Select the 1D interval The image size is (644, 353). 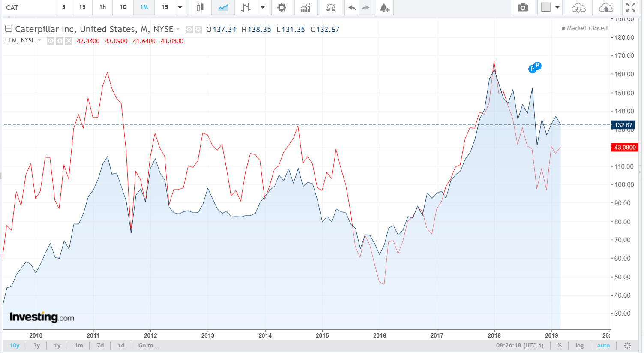point(123,7)
